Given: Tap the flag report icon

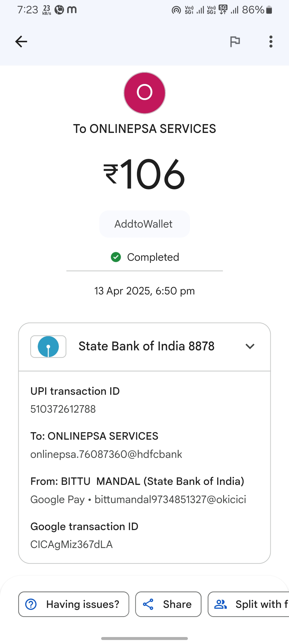Looking at the screenshot, I should coord(235,41).
